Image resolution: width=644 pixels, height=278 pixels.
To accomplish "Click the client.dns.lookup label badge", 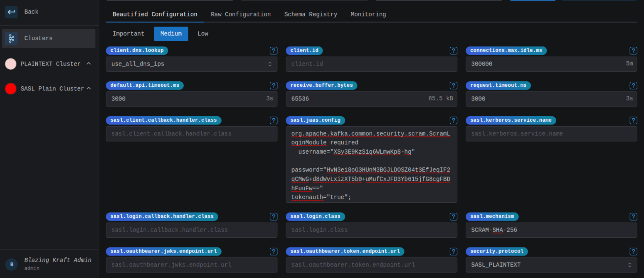I will 137,50.
